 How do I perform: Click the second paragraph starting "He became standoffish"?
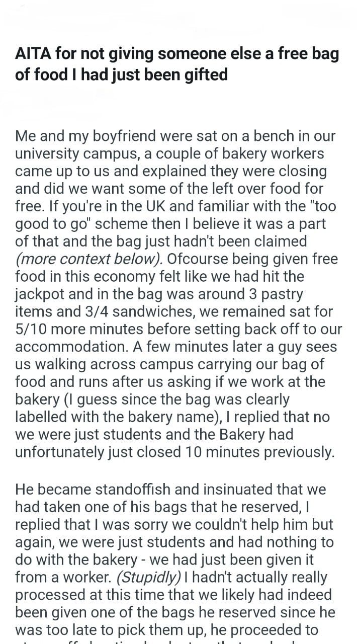[x=176, y=559]
